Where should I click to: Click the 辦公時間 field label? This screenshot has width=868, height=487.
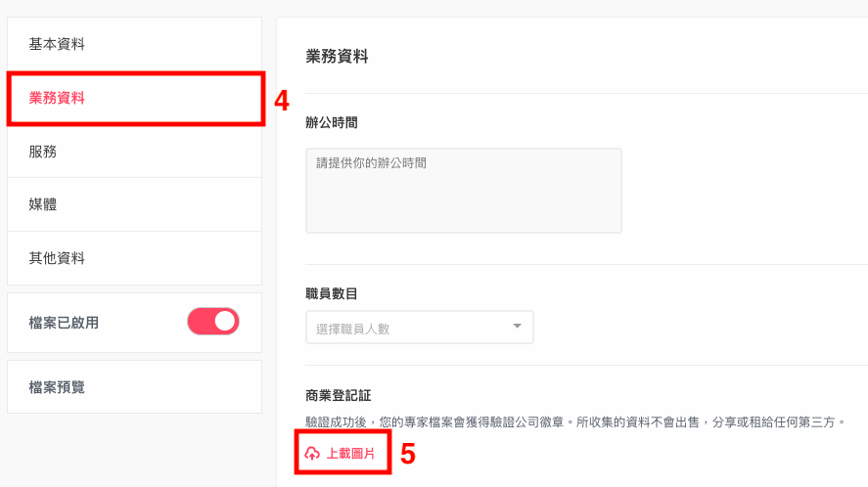(x=331, y=123)
